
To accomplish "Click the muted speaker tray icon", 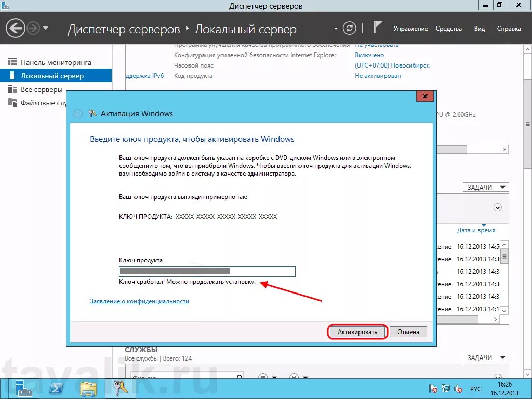I will pos(458,389).
